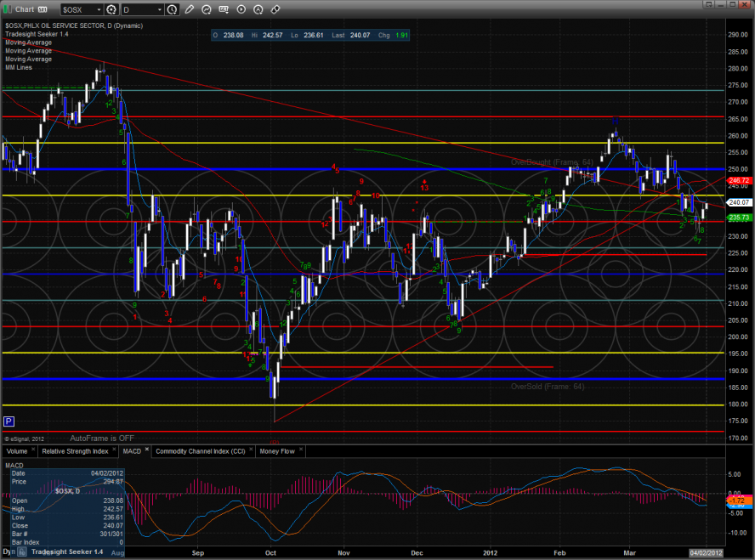Close the Volume study tab
755x560 pixels.
34,450
